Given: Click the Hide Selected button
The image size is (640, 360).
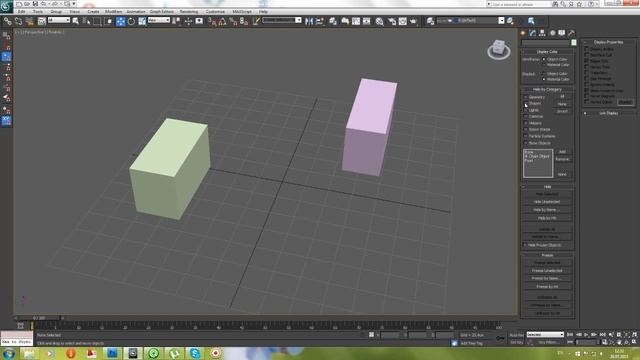Looking at the screenshot, I should point(547,194).
